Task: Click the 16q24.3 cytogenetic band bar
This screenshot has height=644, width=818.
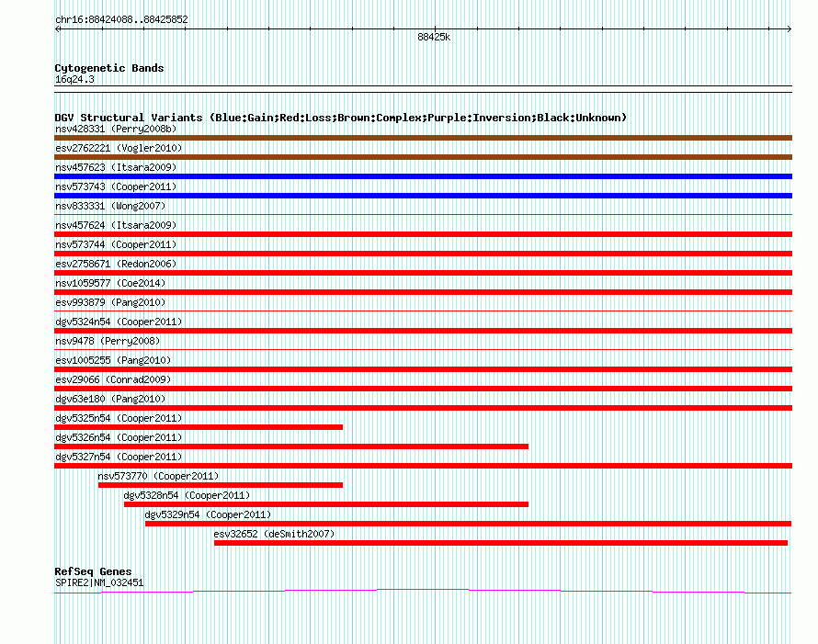Action: tap(423, 89)
